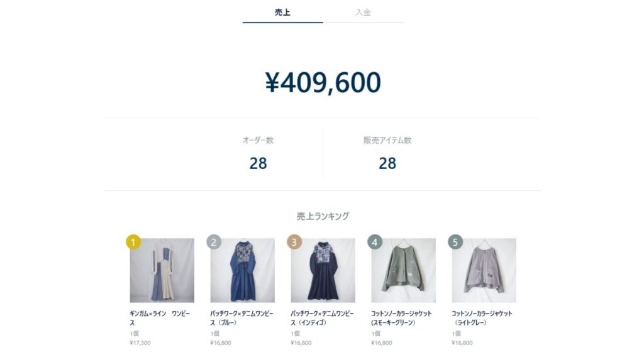
Task: Select パッチワーク×デニムワンピース（ブルー） title
Action: pyautogui.click(x=241, y=318)
